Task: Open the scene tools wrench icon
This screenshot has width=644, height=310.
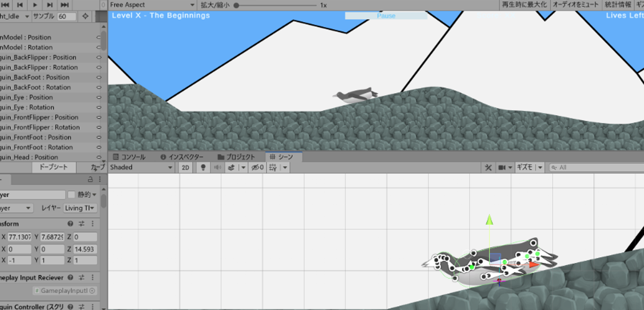Action: coord(488,168)
